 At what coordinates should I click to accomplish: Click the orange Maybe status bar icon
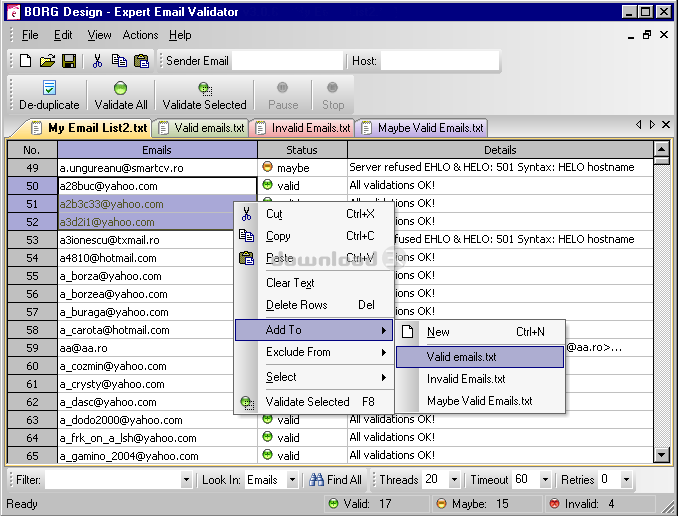441,503
